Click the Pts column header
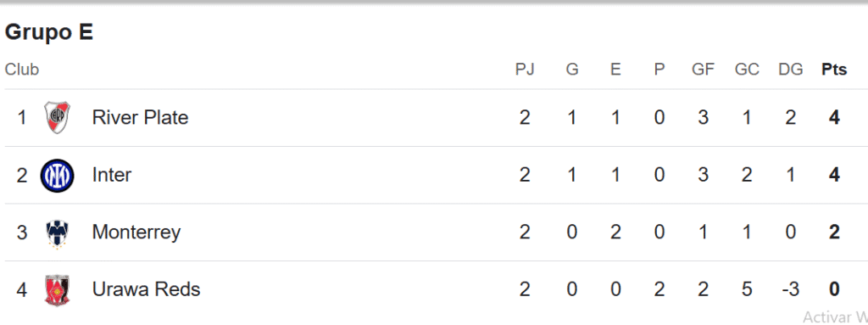 point(834,70)
